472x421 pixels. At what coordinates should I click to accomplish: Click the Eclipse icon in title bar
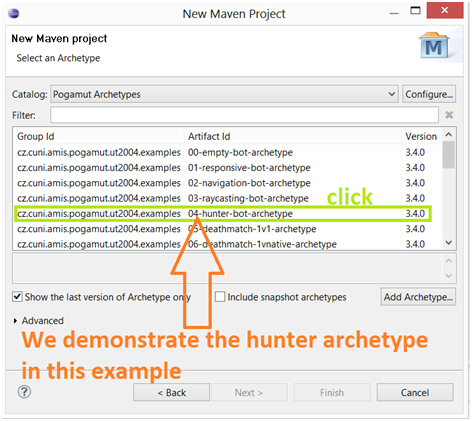pos(13,14)
